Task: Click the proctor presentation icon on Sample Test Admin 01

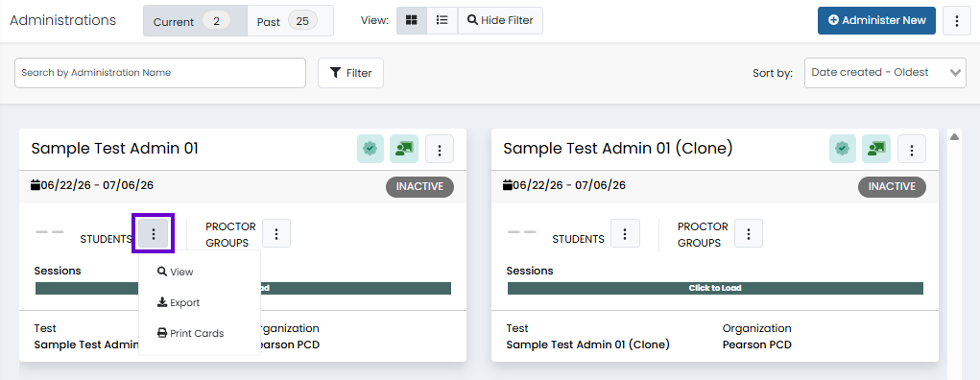Action: click(x=404, y=149)
